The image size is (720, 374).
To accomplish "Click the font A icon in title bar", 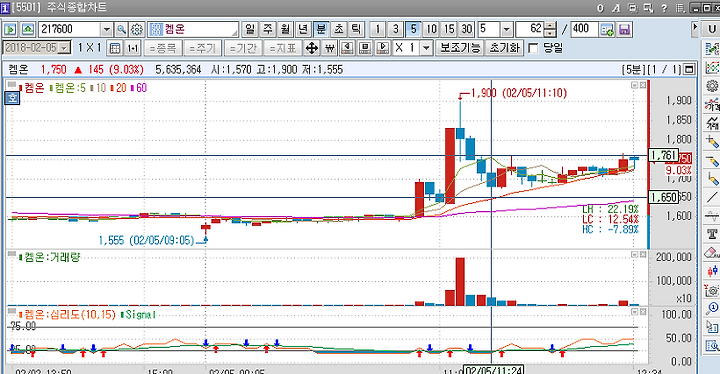I will click(616, 8).
